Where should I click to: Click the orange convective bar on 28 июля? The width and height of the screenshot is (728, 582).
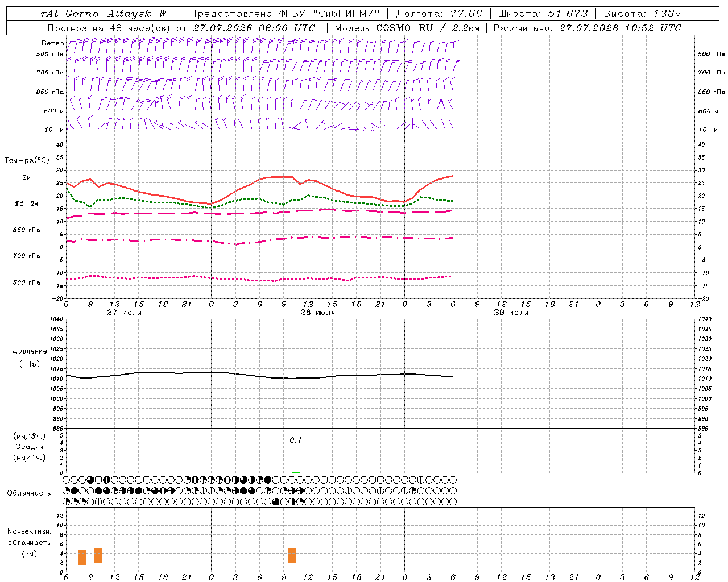[x=292, y=555]
